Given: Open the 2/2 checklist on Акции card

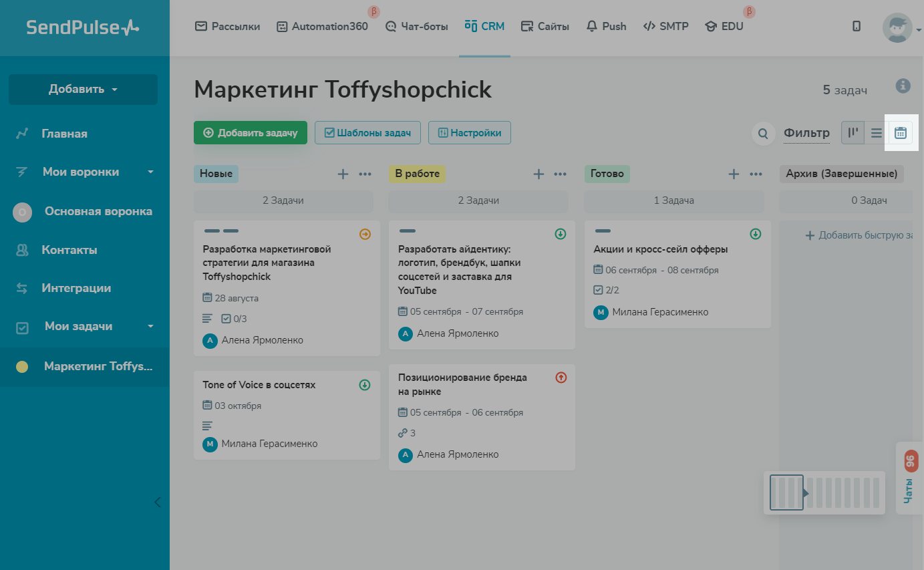Looking at the screenshot, I should [x=607, y=291].
